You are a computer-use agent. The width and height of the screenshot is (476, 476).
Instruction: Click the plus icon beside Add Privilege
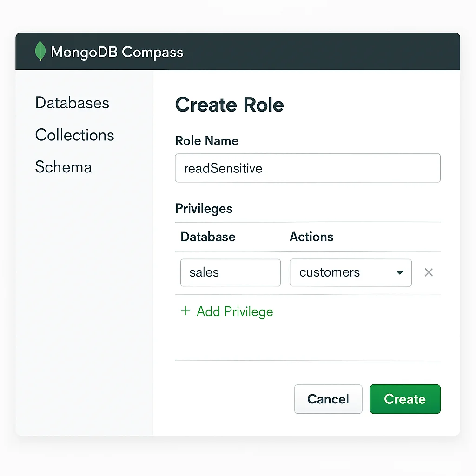coord(185,311)
